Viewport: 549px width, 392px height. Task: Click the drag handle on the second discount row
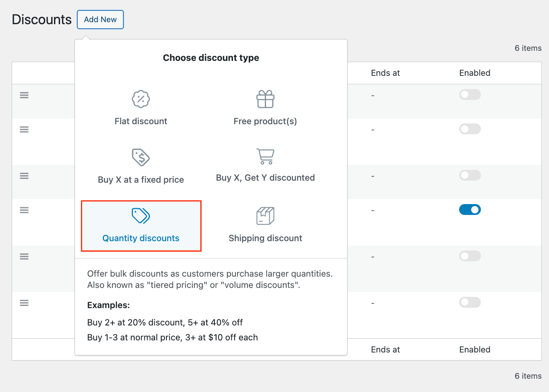coord(24,129)
